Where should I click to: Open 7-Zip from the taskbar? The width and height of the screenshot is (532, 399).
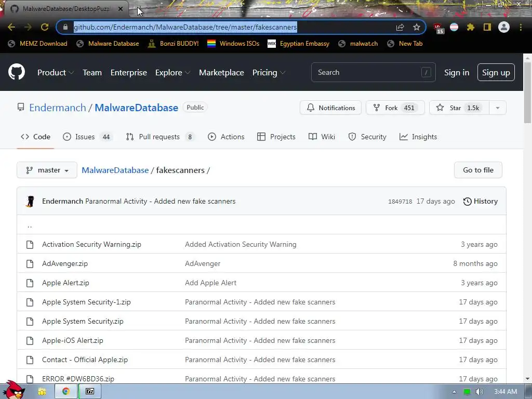click(89, 392)
